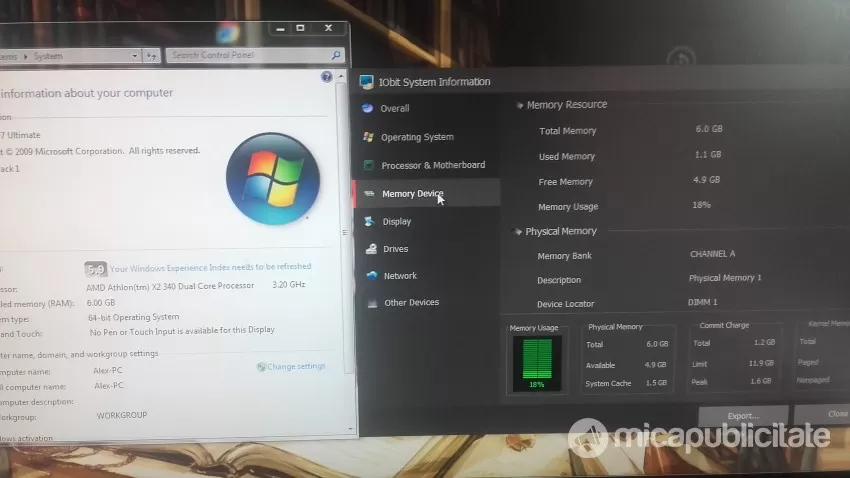Image resolution: width=850 pixels, height=478 pixels.
Task: Click the DIMM 1 device locator value
Action: click(703, 302)
